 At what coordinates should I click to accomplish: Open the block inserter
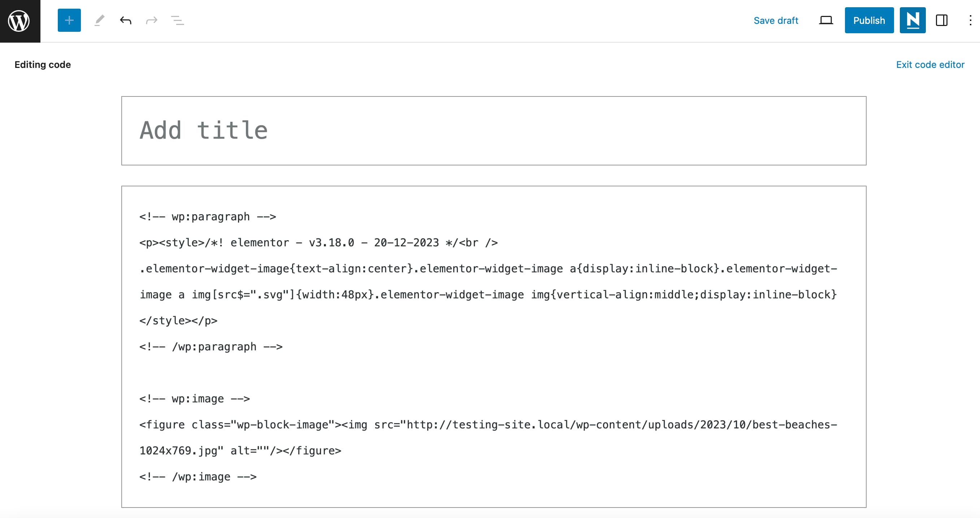(69, 20)
